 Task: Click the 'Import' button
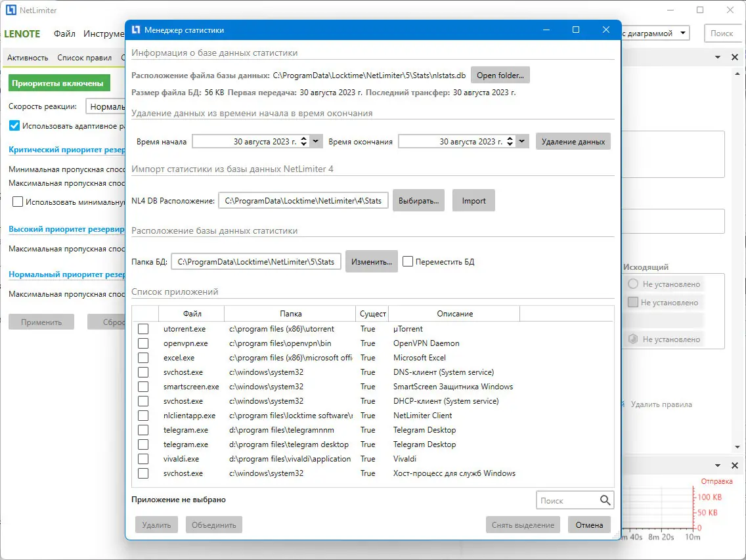point(473,201)
